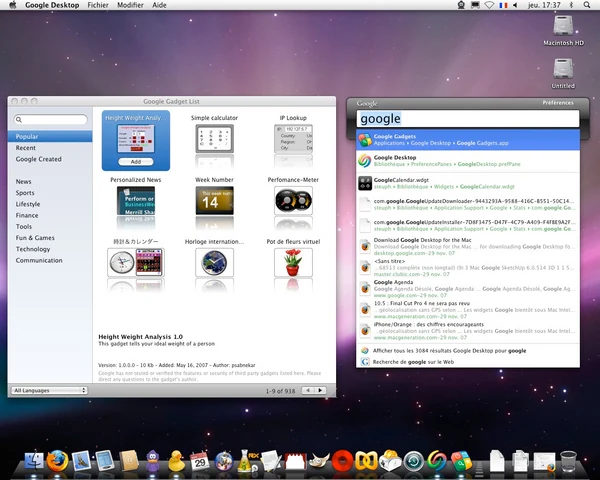Viewport: 600px width, 480px height.
Task: Select News category
Action: 50,181
